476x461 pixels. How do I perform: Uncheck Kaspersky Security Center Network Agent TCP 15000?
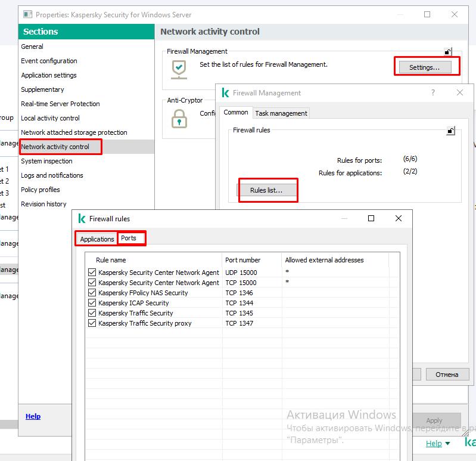coord(92,282)
